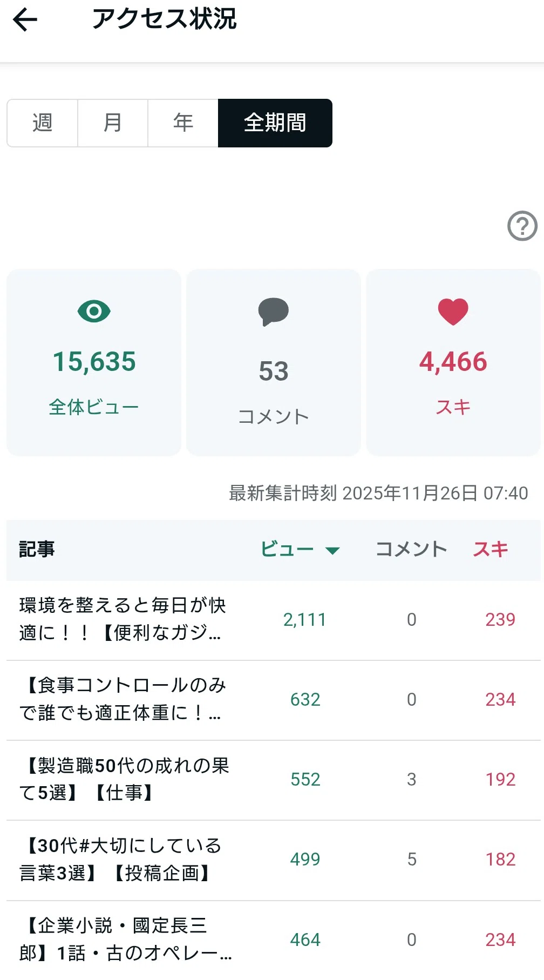
Task: Open the 4,466 スキ summary card
Action: coord(453,362)
